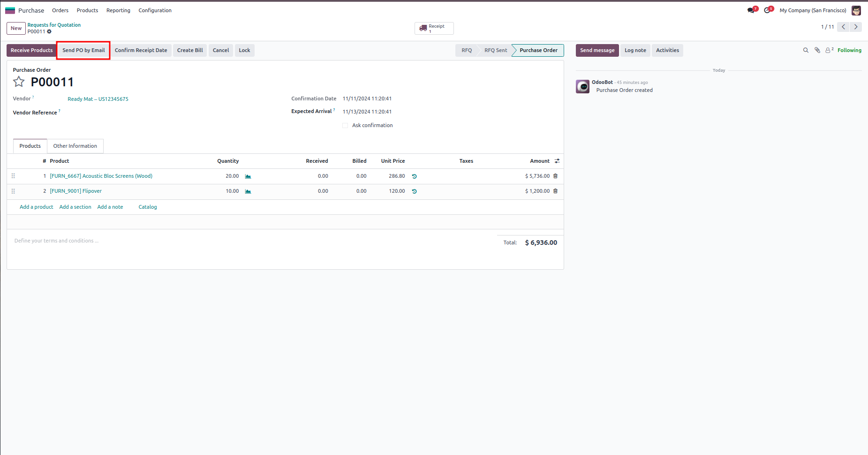This screenshot has height=455, width=868.
Task: Open the Products top menu
Action: [x=87, y=10]
